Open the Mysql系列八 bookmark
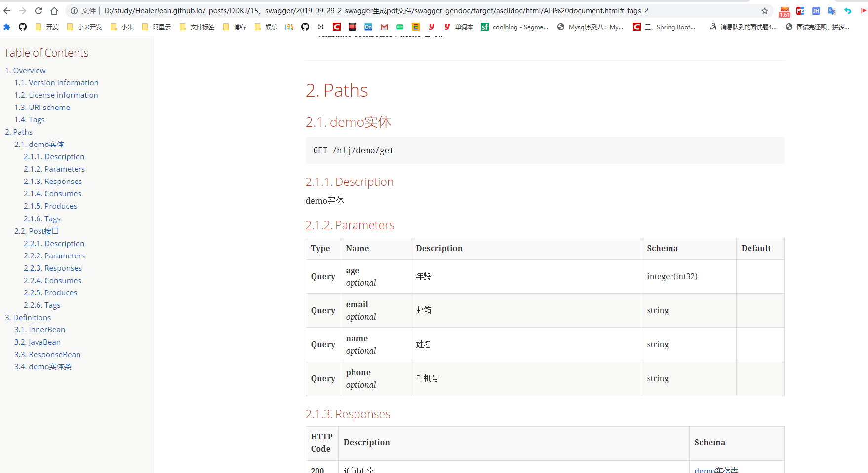Image resolution: width=868 pixels, height=473 pixels. (x=591, y=27)
